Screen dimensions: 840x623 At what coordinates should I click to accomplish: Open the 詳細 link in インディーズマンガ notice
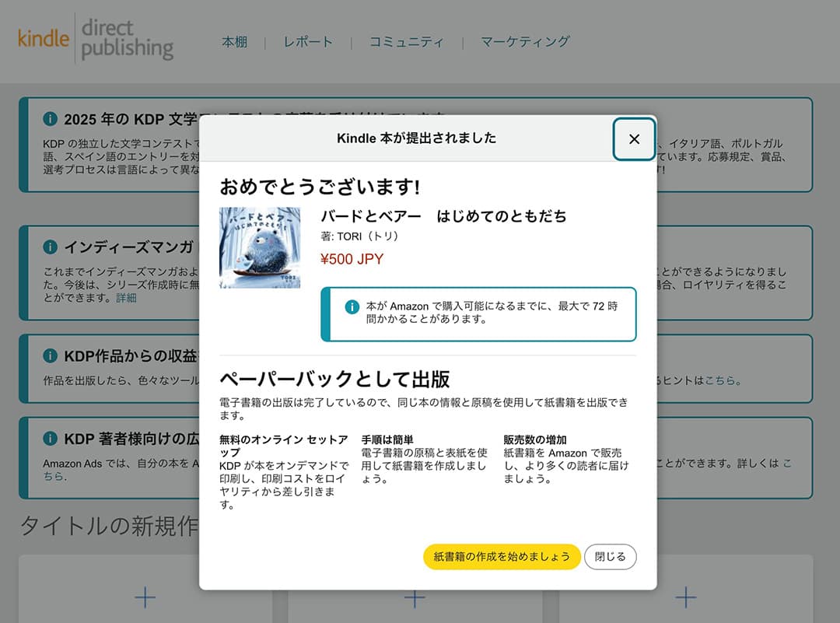click(127, 298)
